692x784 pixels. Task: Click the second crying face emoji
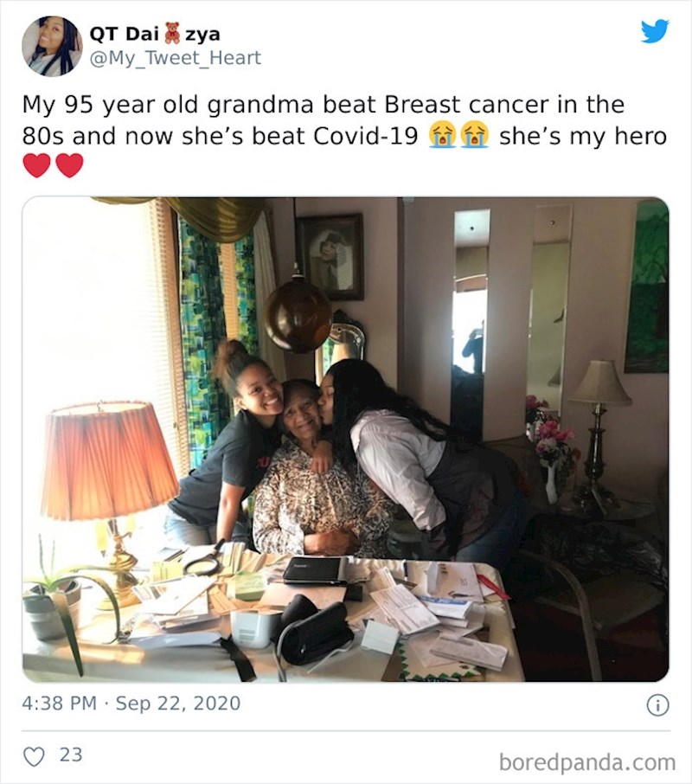474,135
